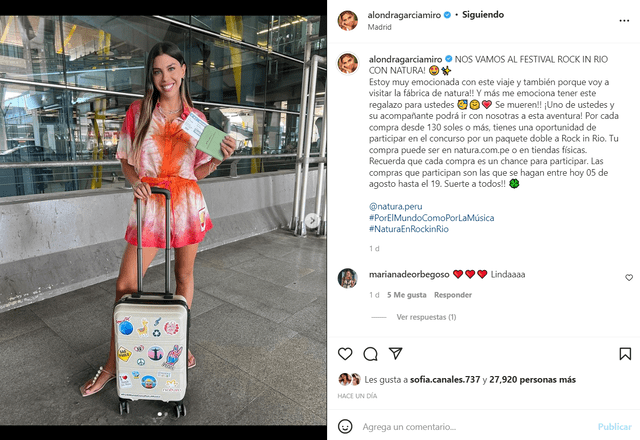640x440 pixels.
Task: View the 27,920 personas más likes list
Action: (x=532, y=380)
